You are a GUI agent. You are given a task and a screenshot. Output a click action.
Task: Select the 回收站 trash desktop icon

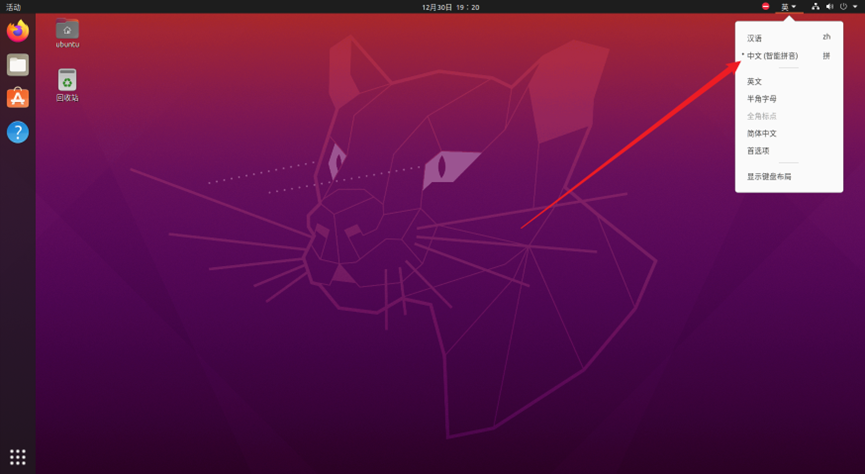click(x=67, y=86)
